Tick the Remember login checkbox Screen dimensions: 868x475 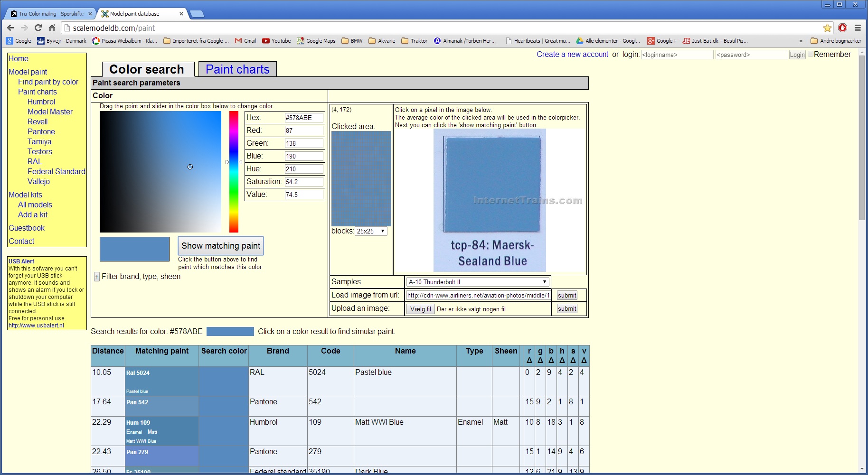tap(811, 54)
